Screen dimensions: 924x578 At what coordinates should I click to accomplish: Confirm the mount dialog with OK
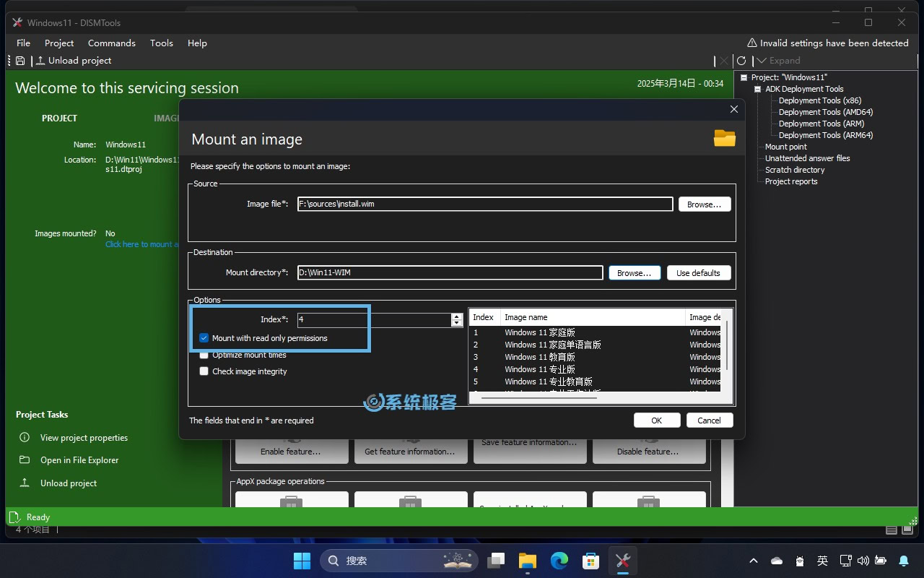pos(657,420)
